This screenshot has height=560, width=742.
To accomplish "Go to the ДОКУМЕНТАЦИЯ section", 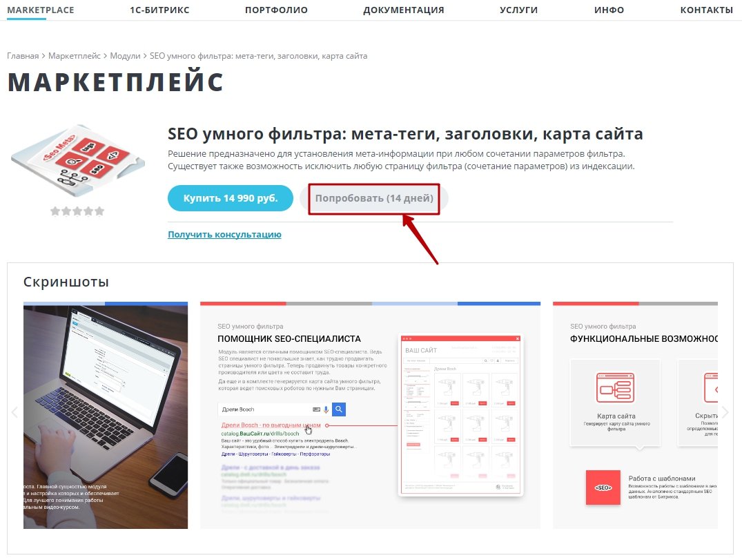I will pos(404,10).
